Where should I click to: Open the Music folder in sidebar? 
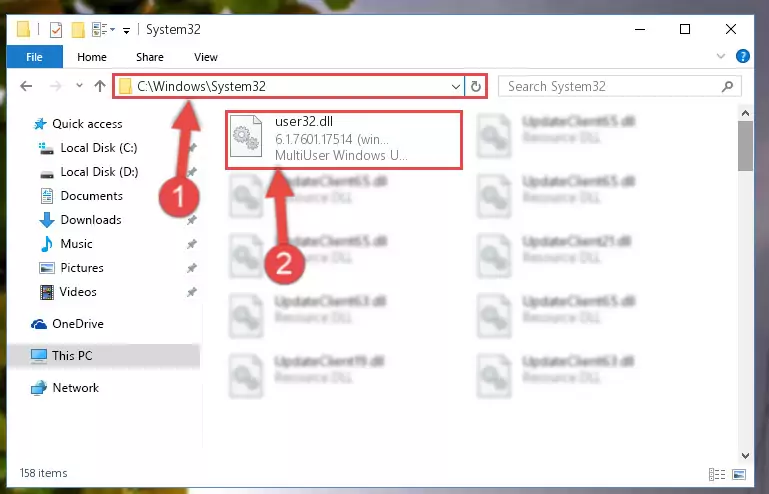pyautogui.click(x=76, y=244)
